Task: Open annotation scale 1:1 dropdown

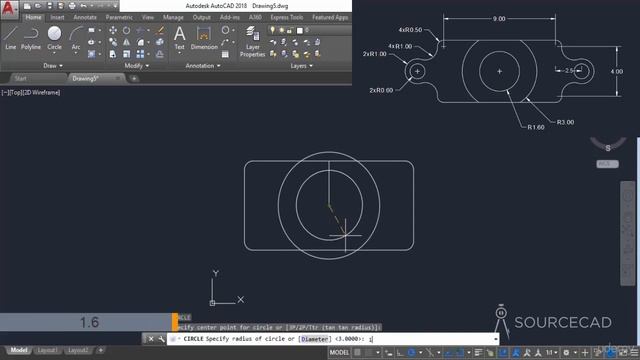Action: (551, 352)
